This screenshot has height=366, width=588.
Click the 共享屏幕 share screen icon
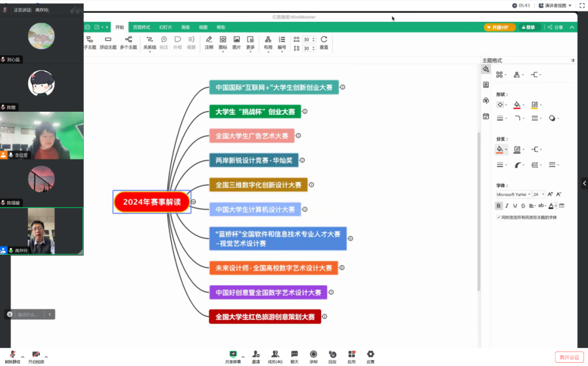[x=233, y=357]
